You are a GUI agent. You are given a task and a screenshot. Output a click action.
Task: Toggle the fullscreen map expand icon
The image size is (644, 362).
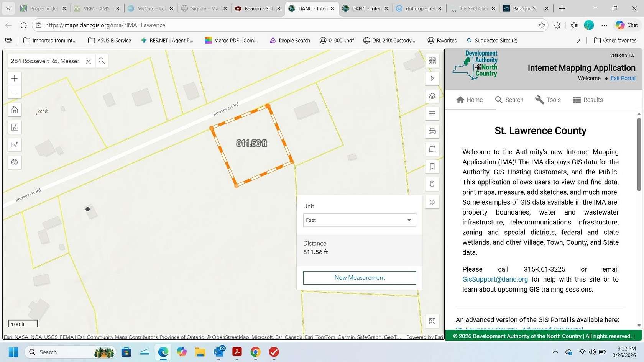tap(432, 321)
